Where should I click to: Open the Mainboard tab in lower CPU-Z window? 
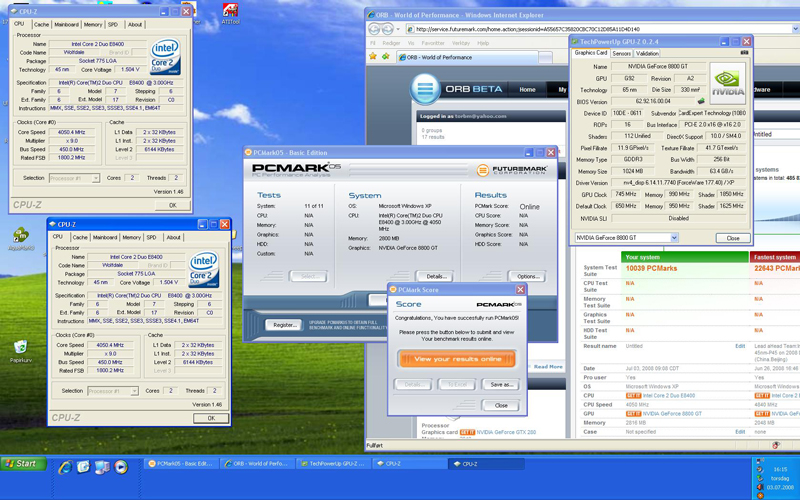tap(105, 237)
